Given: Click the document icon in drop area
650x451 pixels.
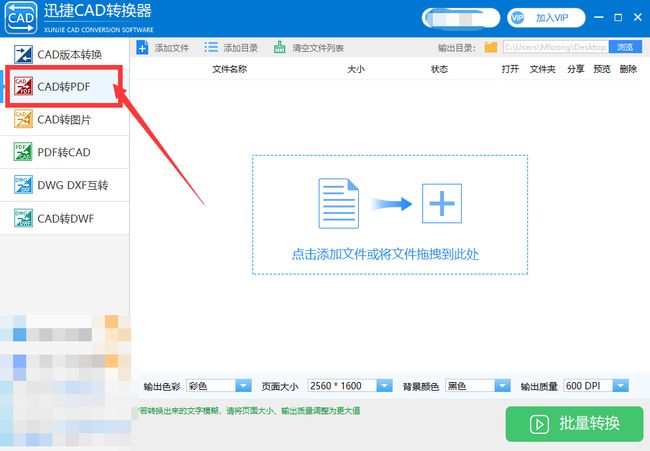Looking at the screenshot, I should [x=338, y=204].
